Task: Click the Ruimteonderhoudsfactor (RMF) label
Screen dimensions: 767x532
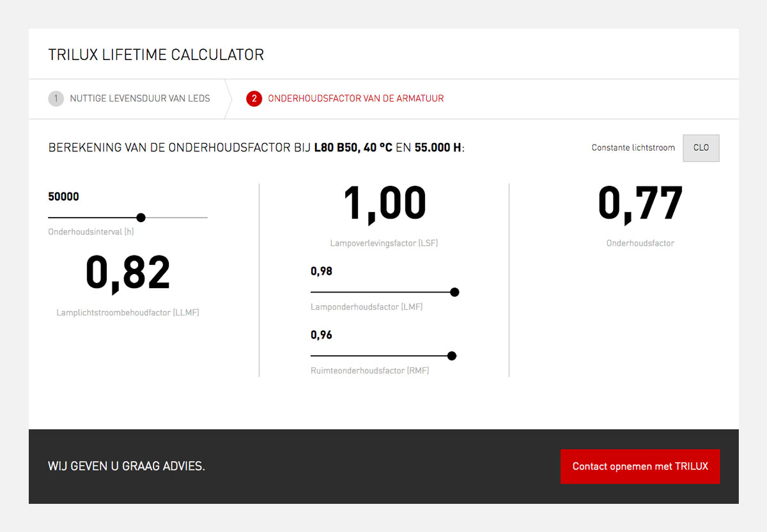Action: coord(369,370)
